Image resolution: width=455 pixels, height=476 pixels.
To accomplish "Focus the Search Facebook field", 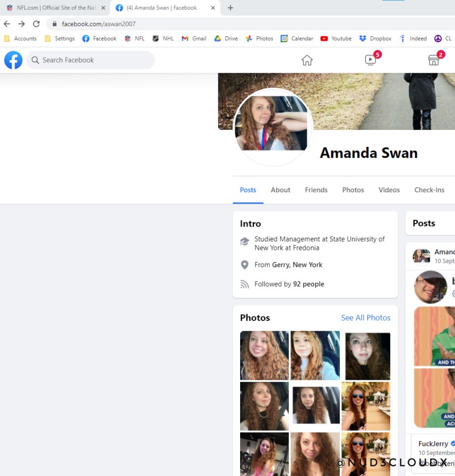I will coord(90,60).
